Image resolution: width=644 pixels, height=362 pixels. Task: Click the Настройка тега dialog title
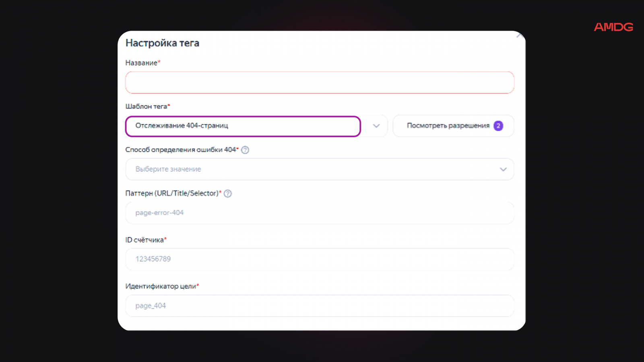pyautogui.click(x=162, y=43)
